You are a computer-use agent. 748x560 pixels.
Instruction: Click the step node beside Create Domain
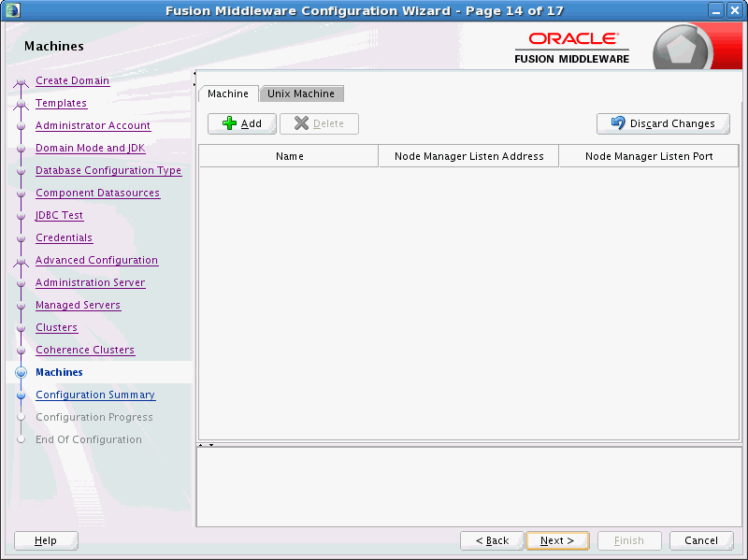pos(21,82)
